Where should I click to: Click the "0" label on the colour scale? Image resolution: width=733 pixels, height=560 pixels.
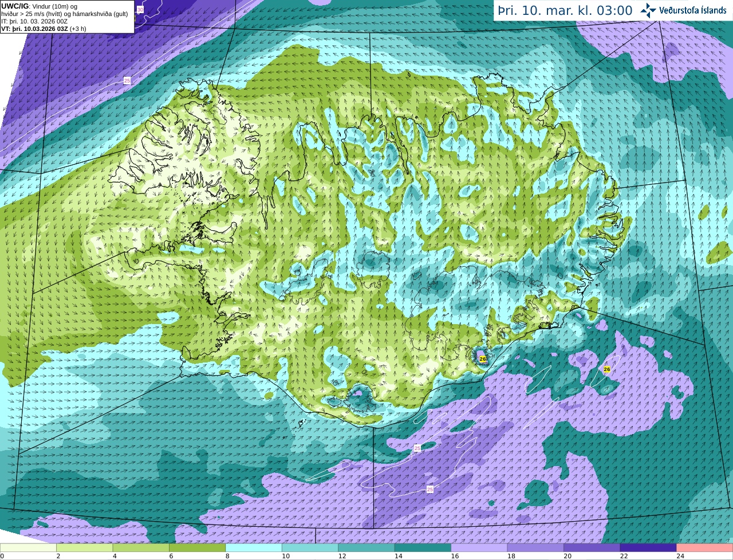point(2,556)
